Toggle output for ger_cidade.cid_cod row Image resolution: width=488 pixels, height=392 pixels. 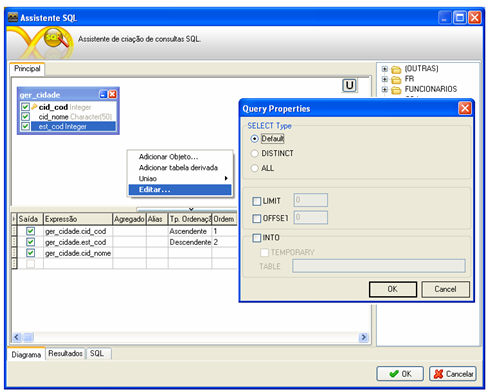[30, 231]
